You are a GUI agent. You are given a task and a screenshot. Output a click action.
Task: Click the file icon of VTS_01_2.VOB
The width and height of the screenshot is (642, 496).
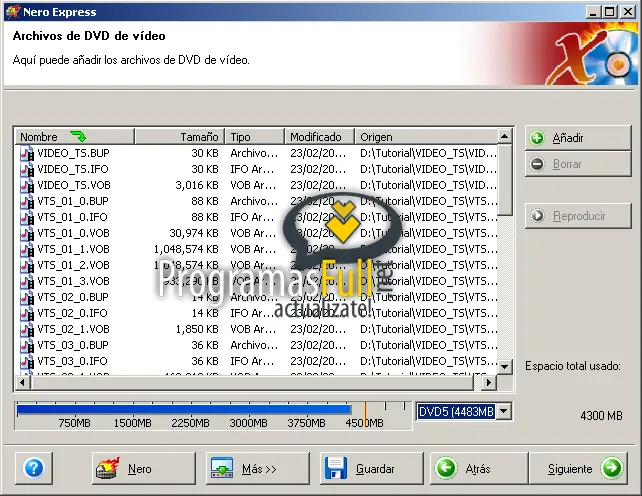click(x=27, y=265)
